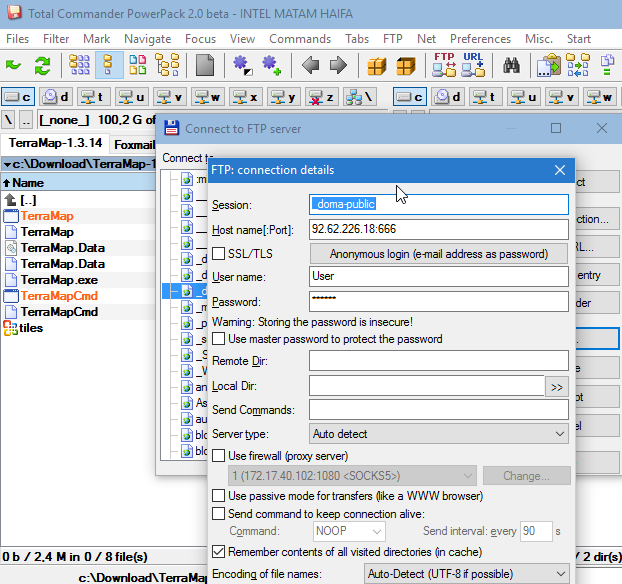Click the Password input field

pyautogui.click(x=439, y=302)
